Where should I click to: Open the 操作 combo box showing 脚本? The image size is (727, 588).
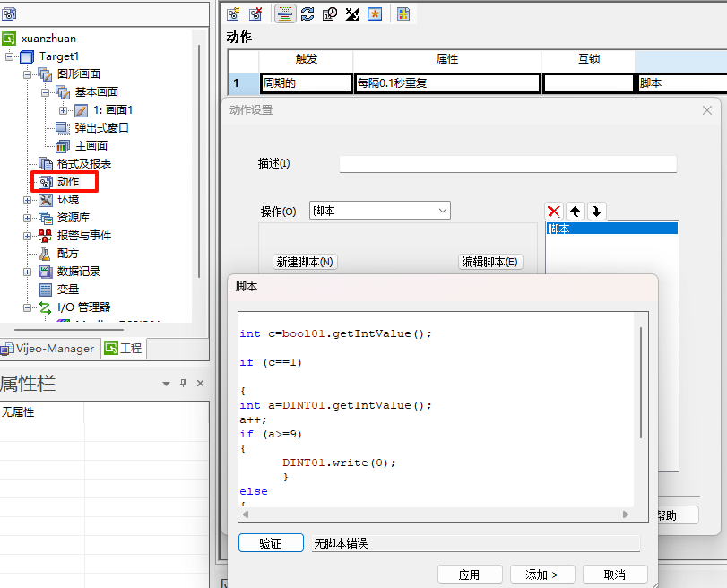click(379, 211)
